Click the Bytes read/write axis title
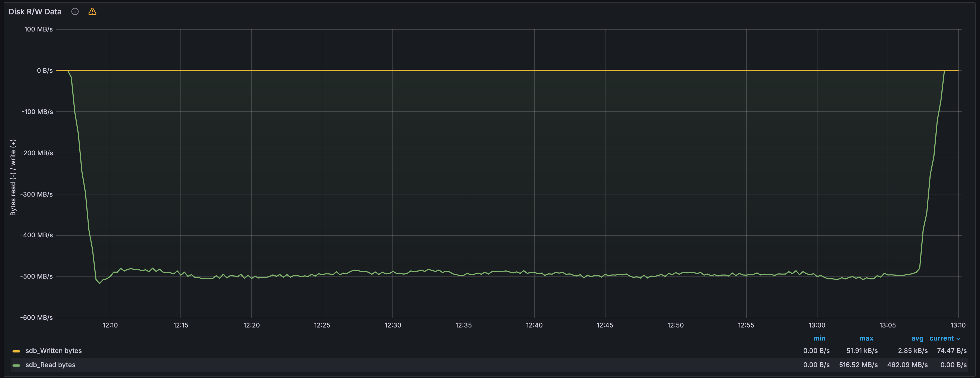 coord(13,177)
